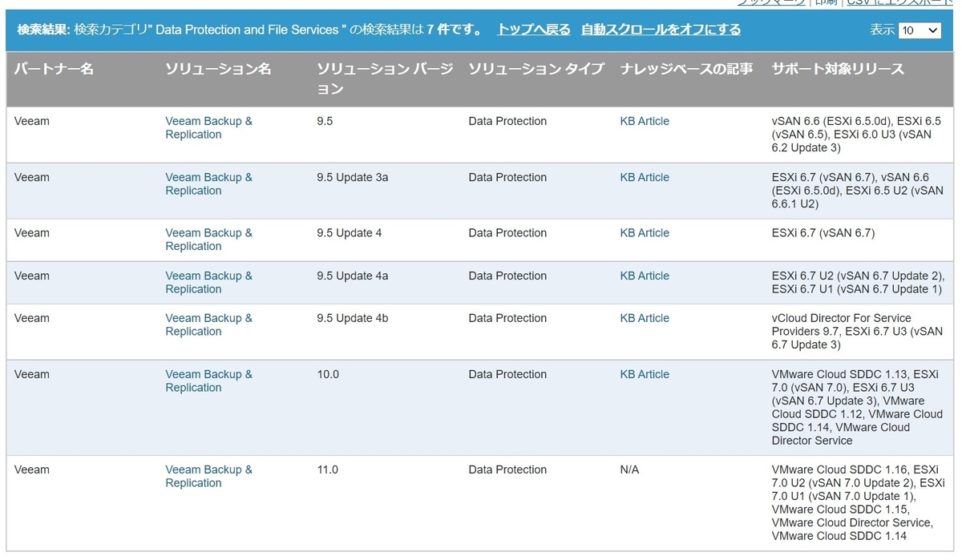
Task: Click the ナレッジベースの記事 column header
Action: pyautogui.click(x=686, y=69)
